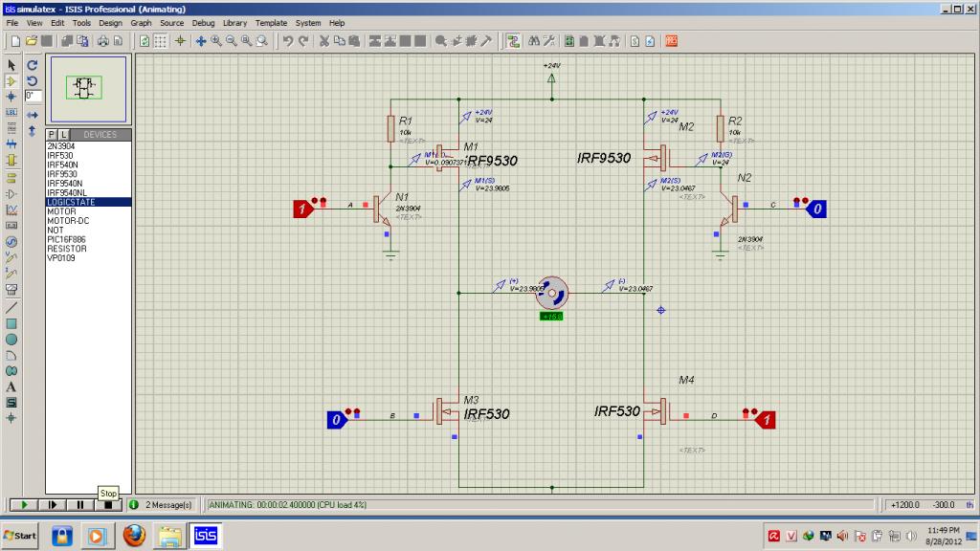The height and width of the screenshot is (551, 980).
Task: Select the Component mode tool
Action: click(x=11, y=80)
